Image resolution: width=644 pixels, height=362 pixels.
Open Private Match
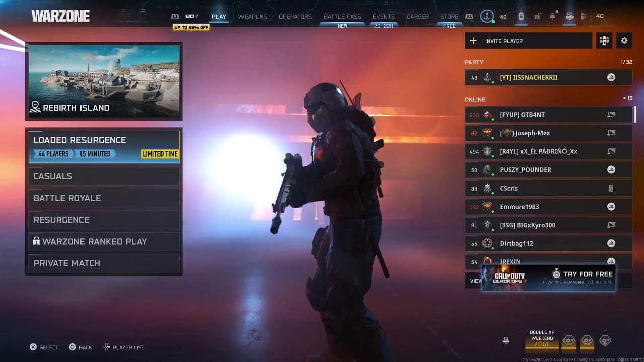click(104, 263)
